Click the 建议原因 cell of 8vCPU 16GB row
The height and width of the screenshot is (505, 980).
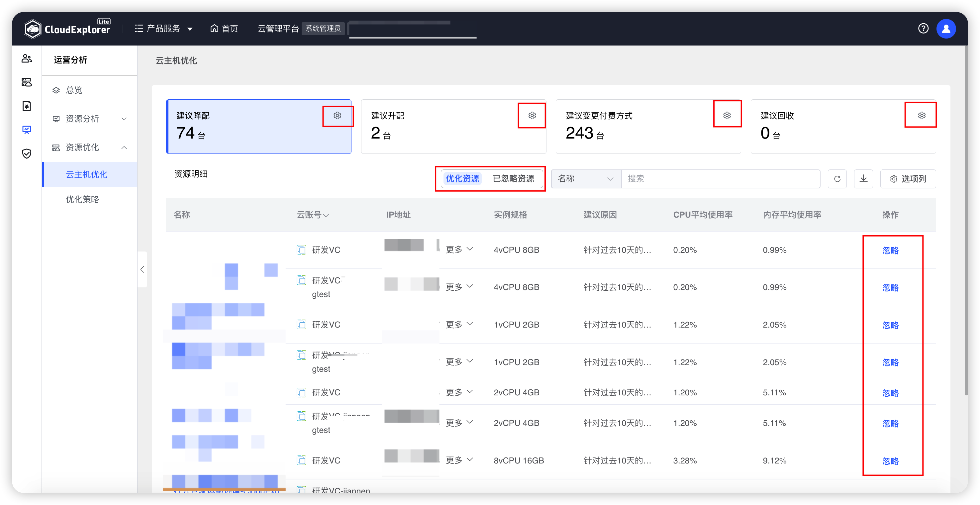(618, 460)
